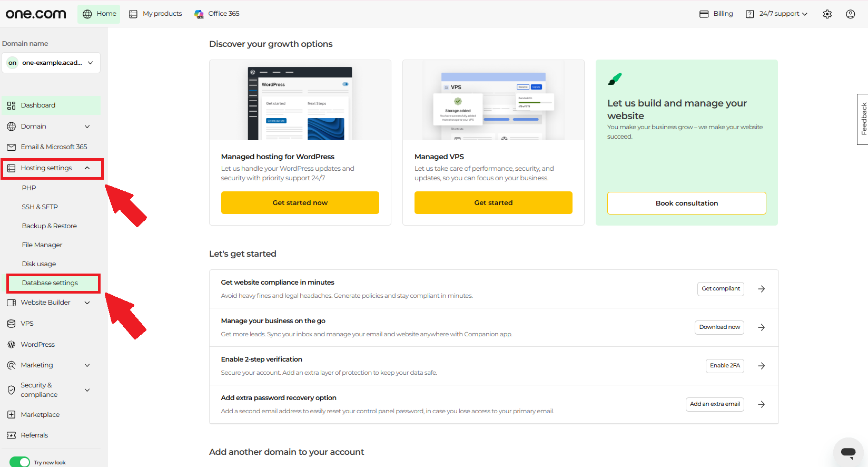
Task: Click Get started now for WordPress
Action: coord(300,202)
